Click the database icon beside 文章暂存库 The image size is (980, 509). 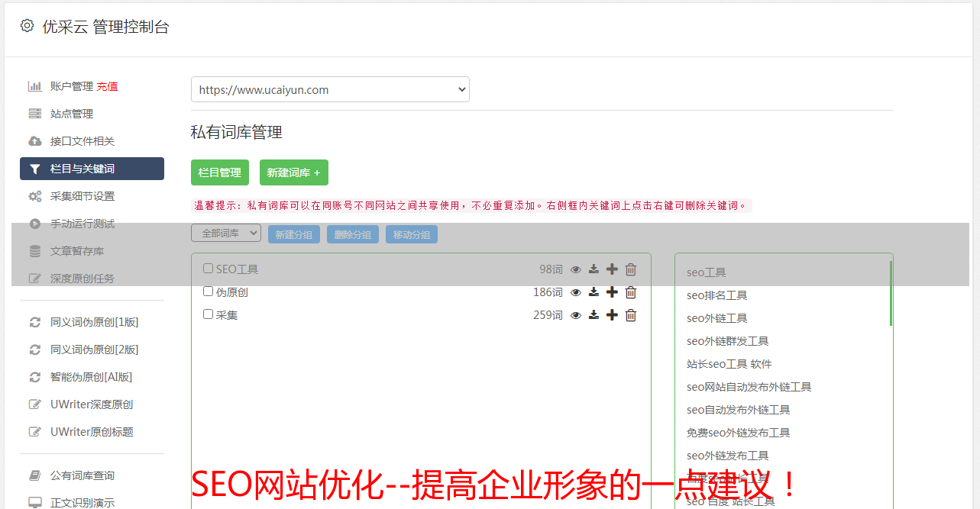point(35,251)
